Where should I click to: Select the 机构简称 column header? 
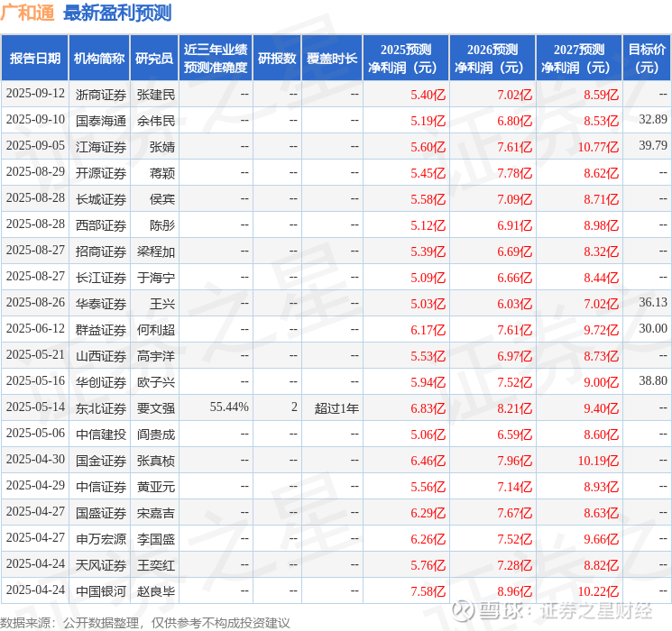(99, 59)
